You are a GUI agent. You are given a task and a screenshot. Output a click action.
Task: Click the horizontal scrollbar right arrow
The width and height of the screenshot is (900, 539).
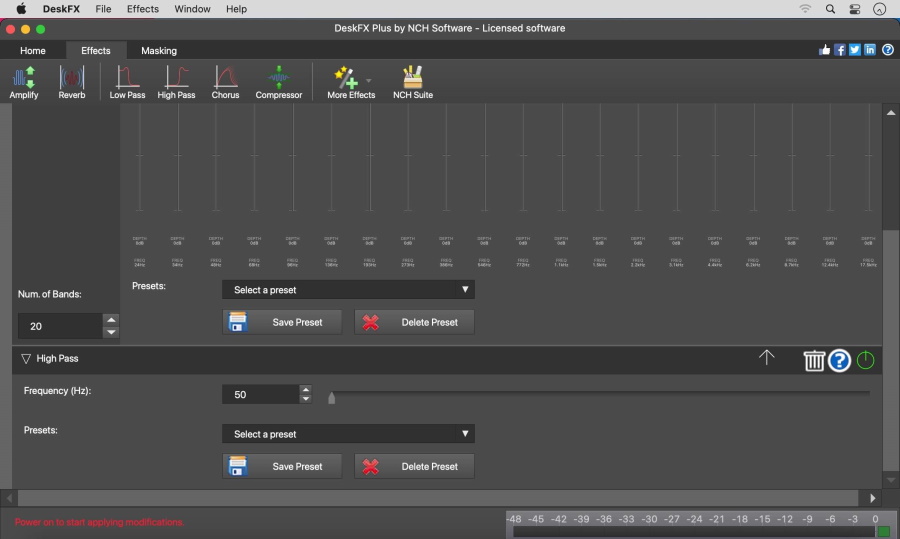[872, 498]
